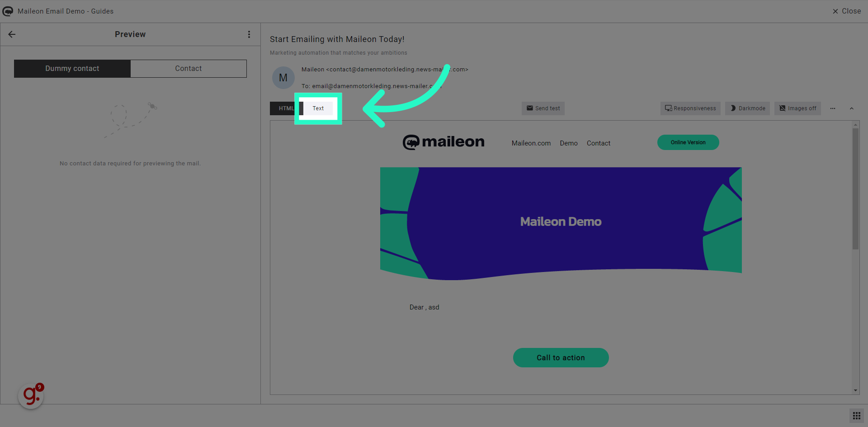Switch to the Text view tab
Viewport: 868px width, 427px height.
[318, 108]
